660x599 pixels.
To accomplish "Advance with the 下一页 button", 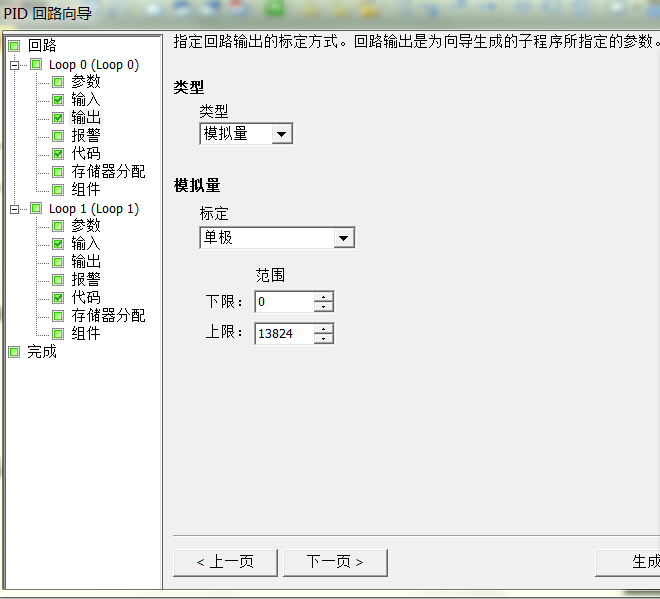I will point(335,562).
